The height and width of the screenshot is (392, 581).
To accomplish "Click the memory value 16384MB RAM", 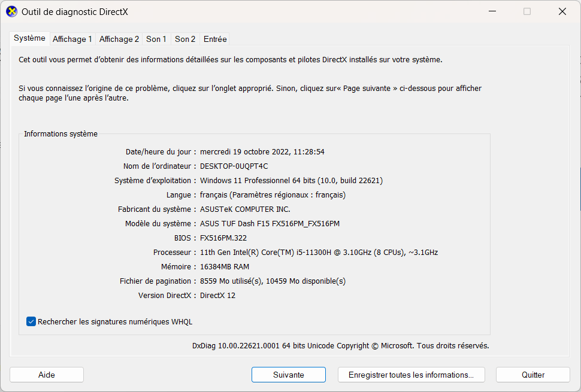I will (x=225, y=267).
